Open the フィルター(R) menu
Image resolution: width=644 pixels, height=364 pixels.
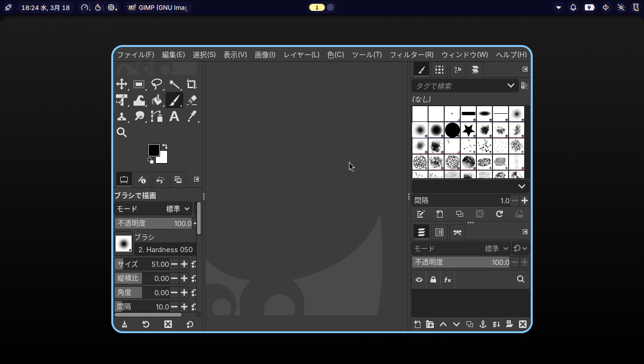pos(411,55)
